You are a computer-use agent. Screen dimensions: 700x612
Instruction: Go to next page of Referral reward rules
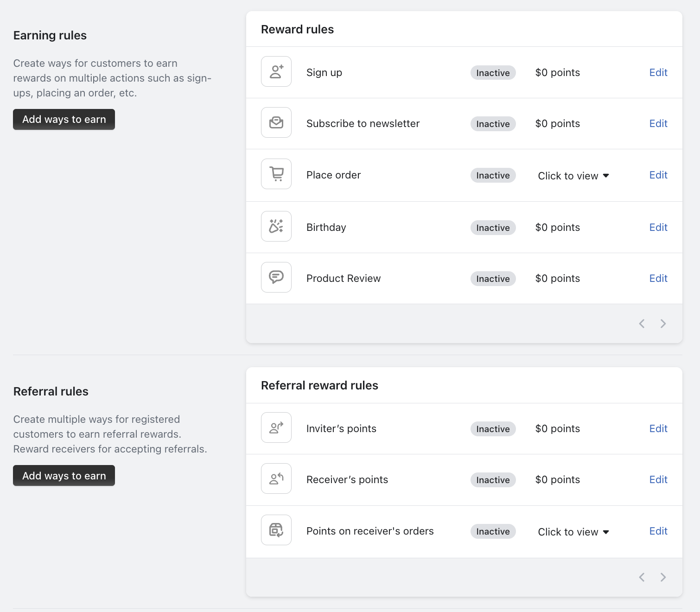(x=663, y=577)
